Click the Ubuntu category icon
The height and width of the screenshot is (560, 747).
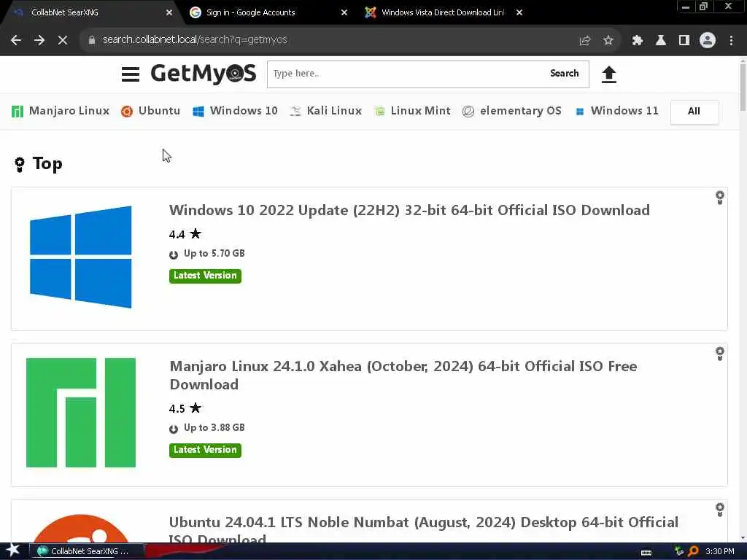click(127, 112)
